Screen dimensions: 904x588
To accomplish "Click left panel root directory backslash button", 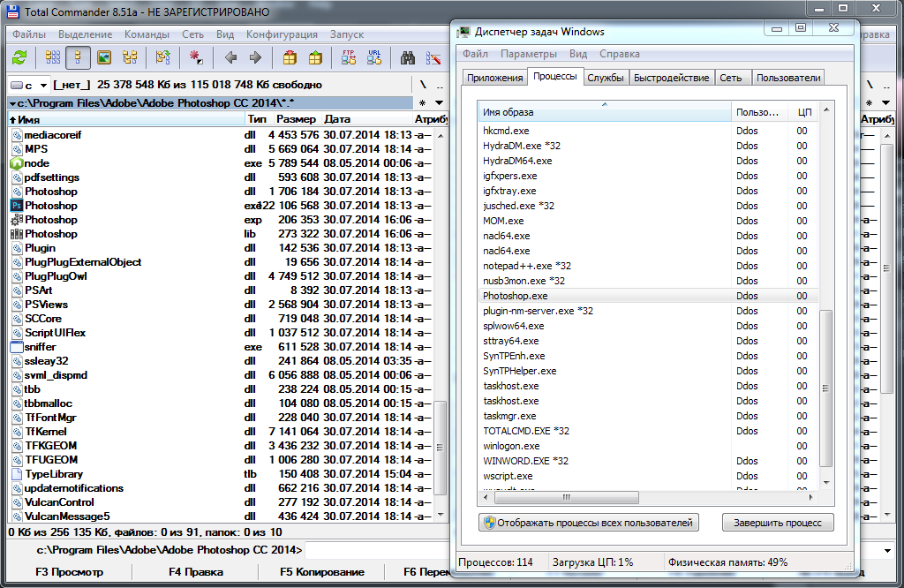I will (423, 85).
